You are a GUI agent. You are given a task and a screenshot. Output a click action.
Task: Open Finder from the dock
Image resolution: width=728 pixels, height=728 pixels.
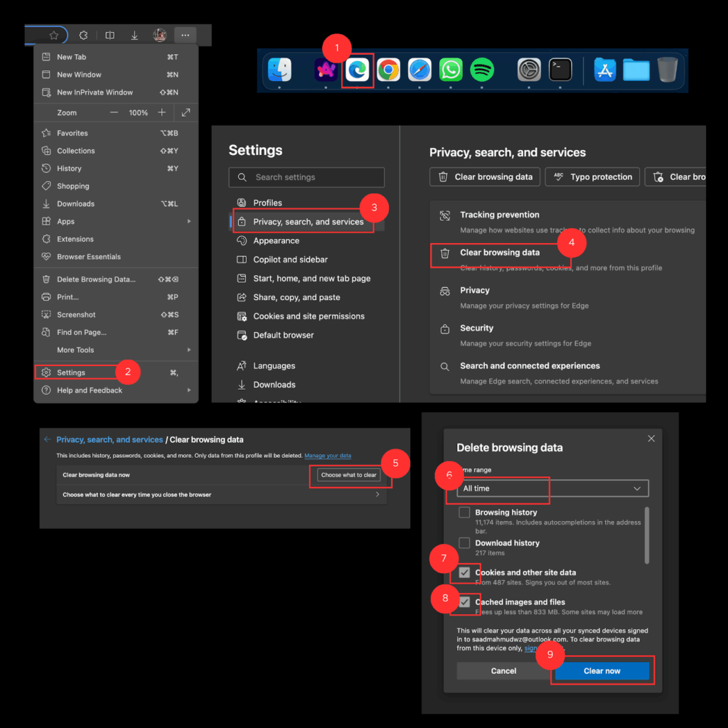click(279, 70)
